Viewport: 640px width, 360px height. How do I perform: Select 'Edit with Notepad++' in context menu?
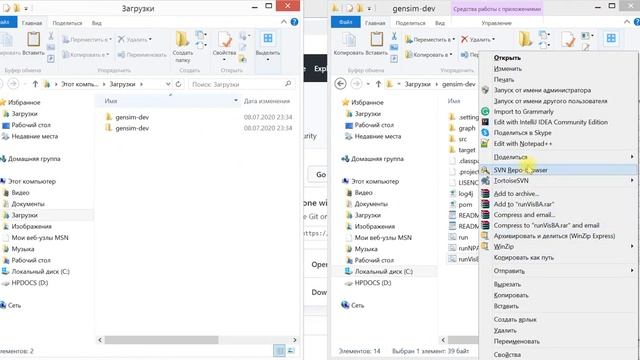(523, 144)
